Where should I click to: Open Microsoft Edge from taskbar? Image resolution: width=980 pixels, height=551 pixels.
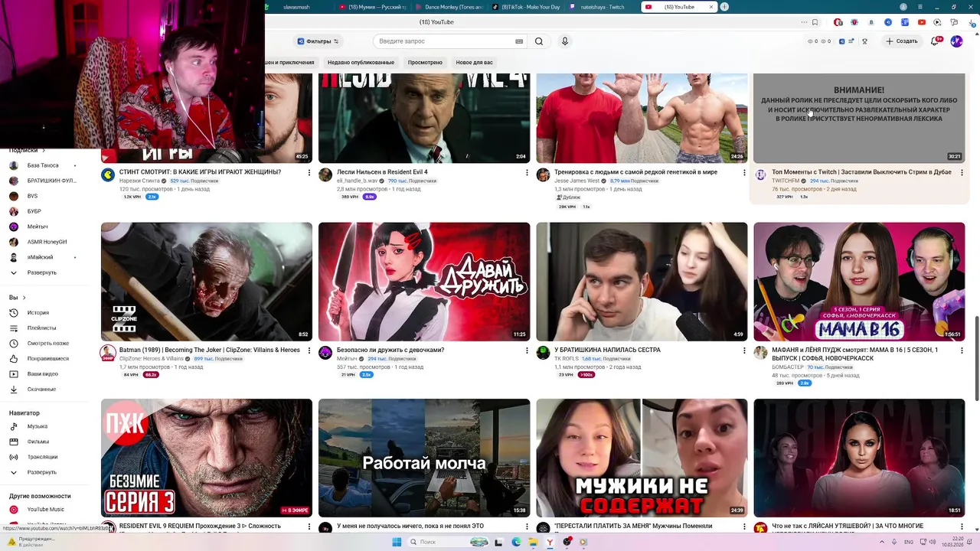pyautogui.click(x=516, y=542)
